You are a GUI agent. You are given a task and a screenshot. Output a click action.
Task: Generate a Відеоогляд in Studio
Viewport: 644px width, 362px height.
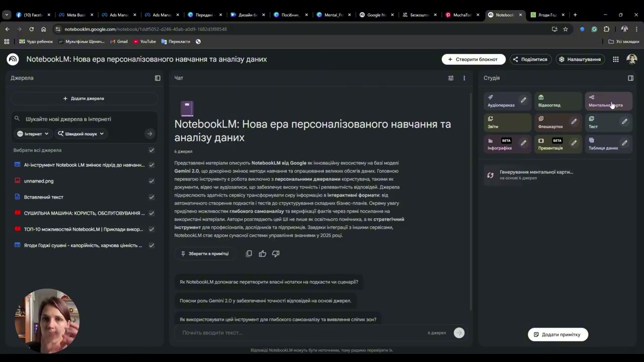coord(557,101)
